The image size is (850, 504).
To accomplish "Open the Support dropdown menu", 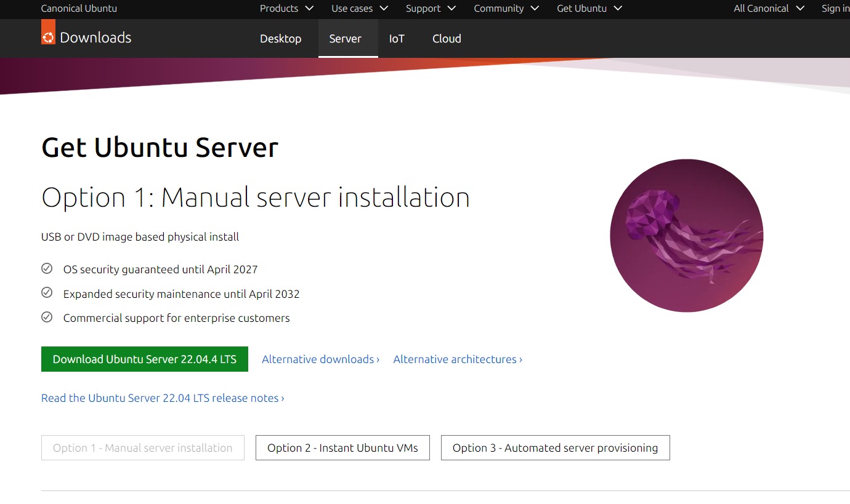I will (431, 9).
